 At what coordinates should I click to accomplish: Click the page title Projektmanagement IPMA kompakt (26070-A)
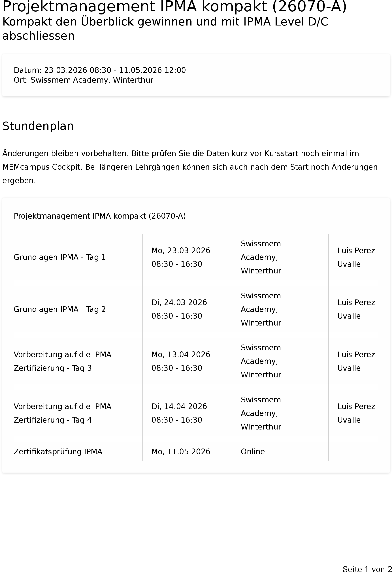point(174,6)
